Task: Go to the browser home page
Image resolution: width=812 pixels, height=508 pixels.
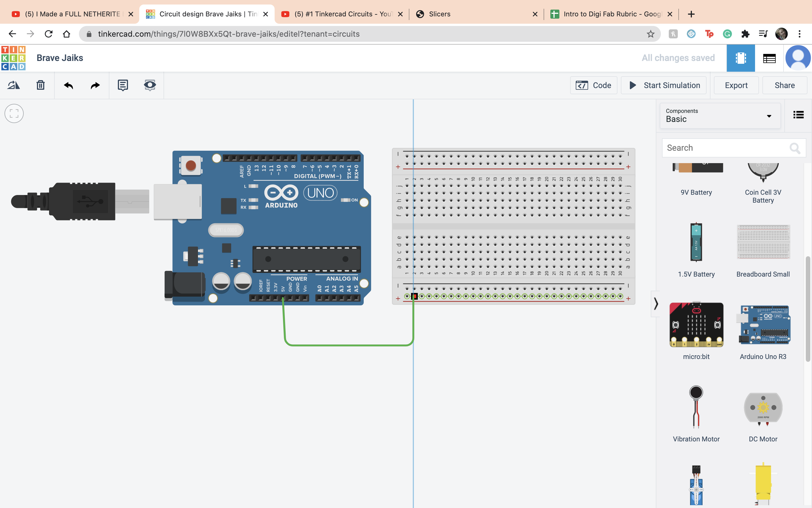Action: pyautogui.click(x=67, y=34)
